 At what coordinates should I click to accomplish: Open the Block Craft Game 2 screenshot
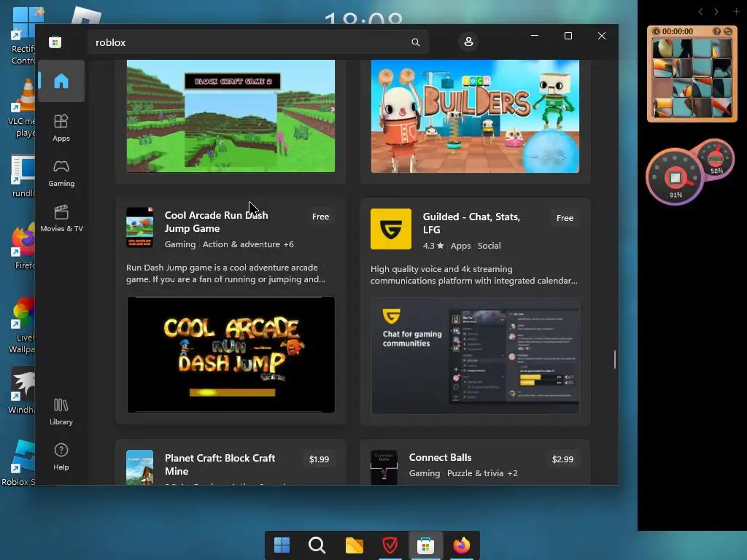[x=231, y=116]
